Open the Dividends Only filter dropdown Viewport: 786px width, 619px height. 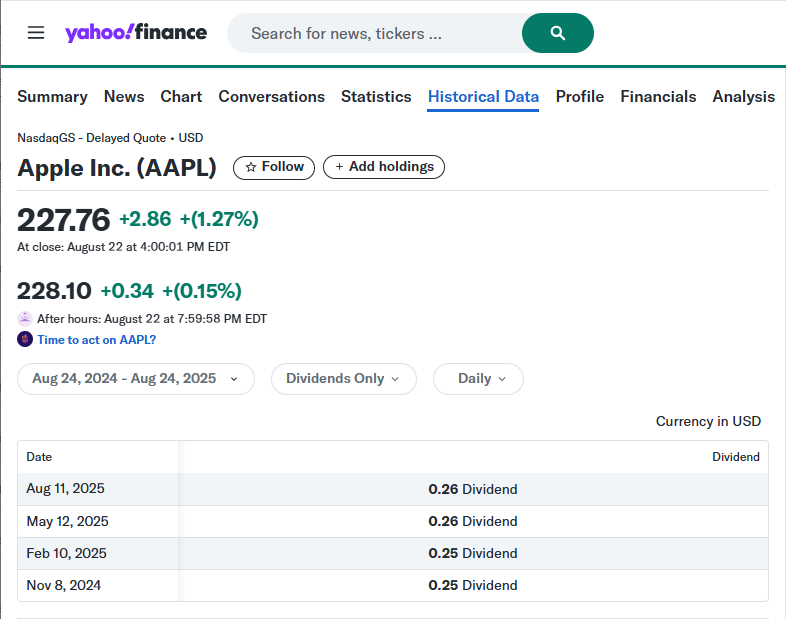[x=343, y=379]
